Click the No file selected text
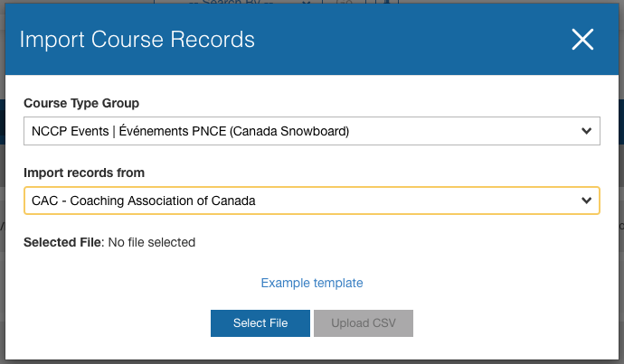 (152, 242)
